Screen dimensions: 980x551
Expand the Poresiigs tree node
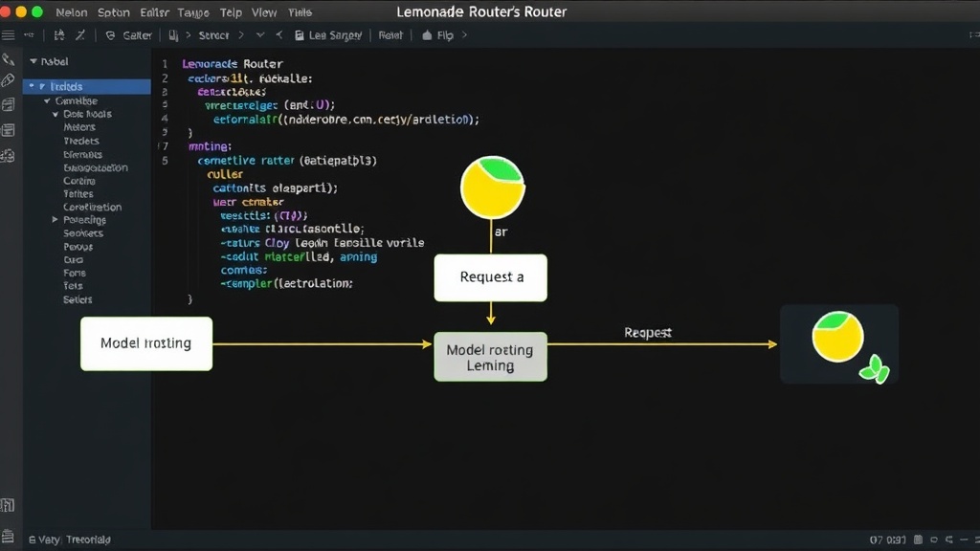[55, 220]
